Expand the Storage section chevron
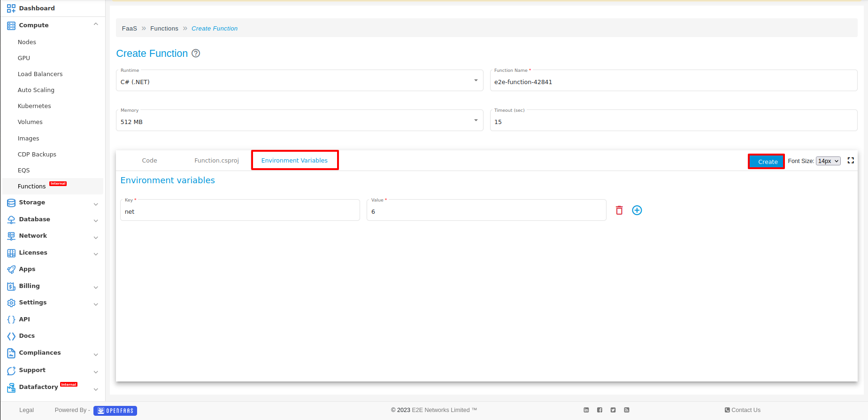 96,204
